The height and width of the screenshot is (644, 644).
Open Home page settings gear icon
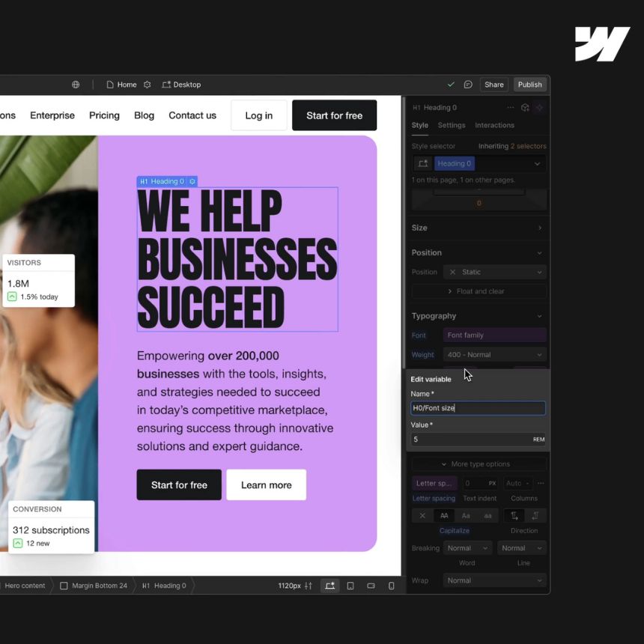coord(147,85)
